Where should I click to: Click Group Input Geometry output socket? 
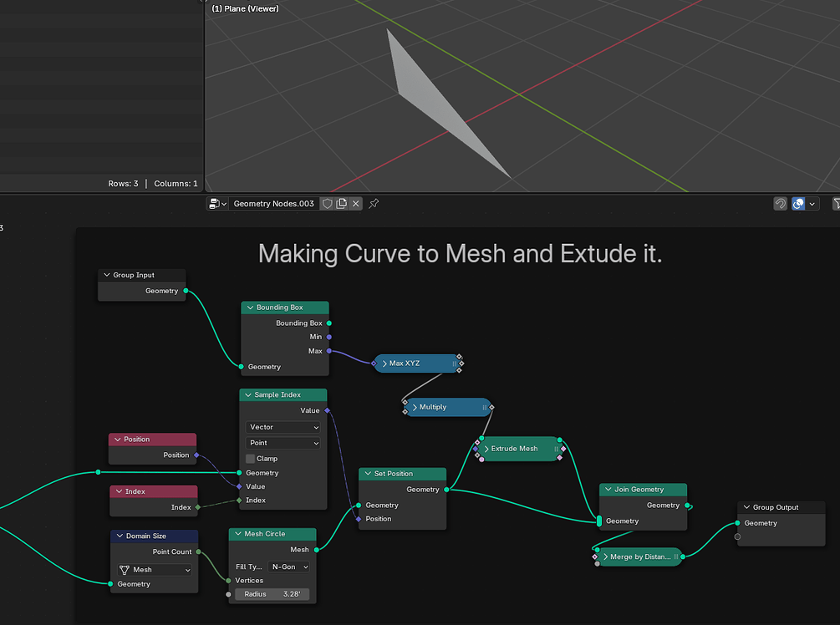tap(186, 291)
